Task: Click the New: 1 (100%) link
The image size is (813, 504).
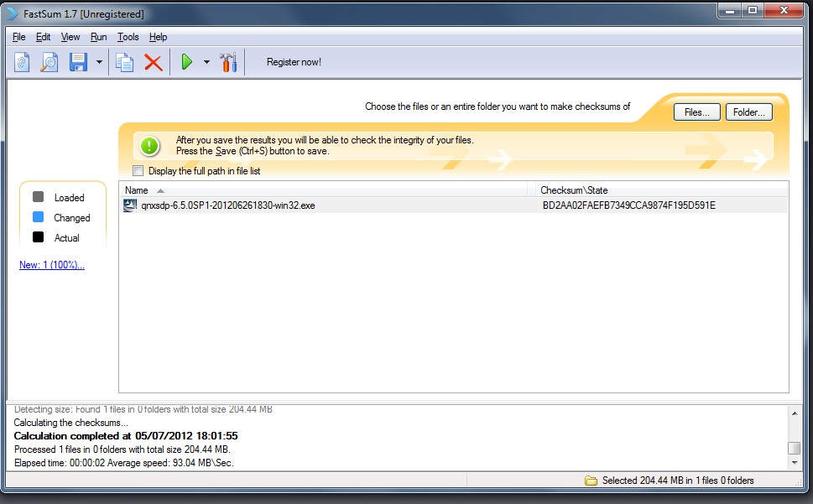Action: 52,265
